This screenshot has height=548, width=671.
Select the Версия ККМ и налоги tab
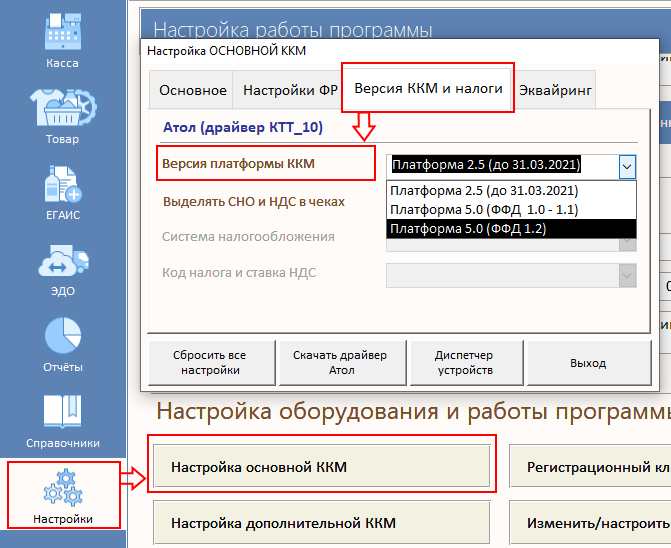tap(428, 88)
